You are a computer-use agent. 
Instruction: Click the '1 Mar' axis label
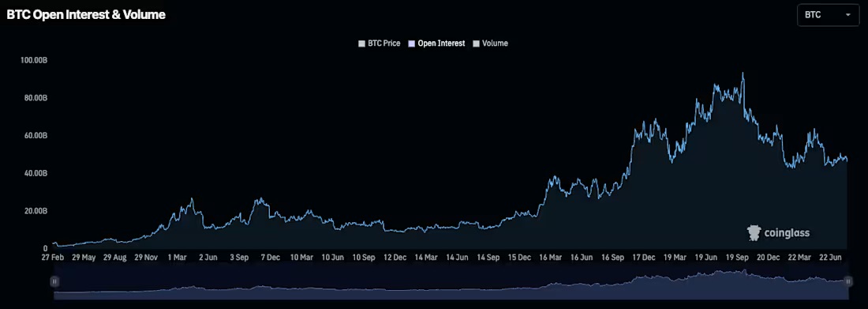click(x=177, y=258)
